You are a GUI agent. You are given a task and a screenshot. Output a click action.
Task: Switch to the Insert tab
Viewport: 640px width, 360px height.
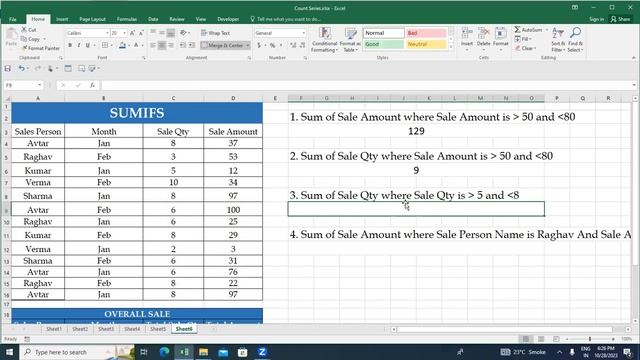tap(62, 19)
